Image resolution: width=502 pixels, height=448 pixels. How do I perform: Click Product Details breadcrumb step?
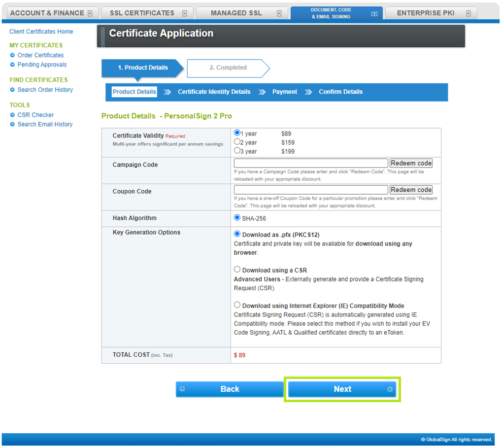[134, 92]
